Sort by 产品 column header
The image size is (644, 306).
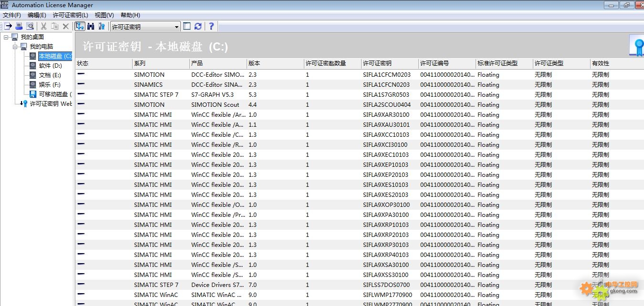click(x=218, y=63)
